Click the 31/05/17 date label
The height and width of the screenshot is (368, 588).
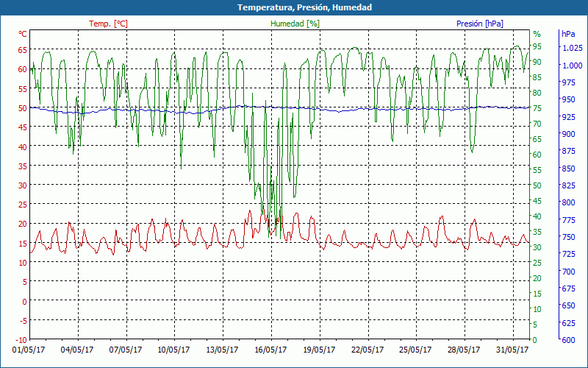pos(512,350)
